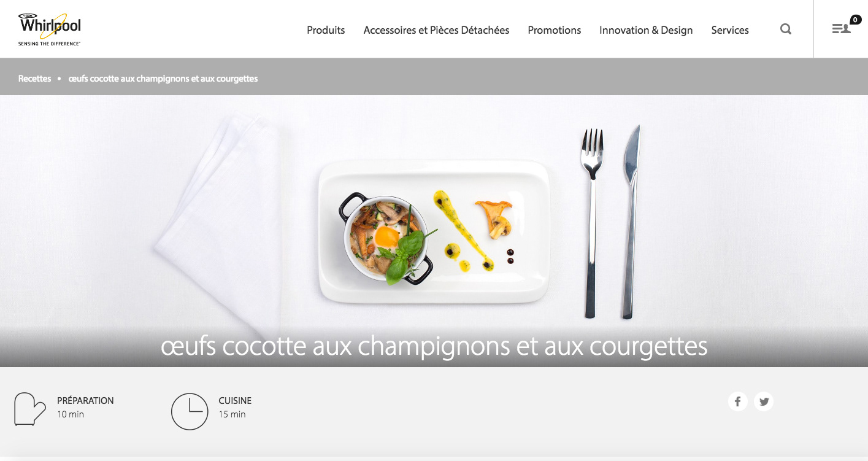Click the PRÉPARATION 10 min label
868x461 pixels.
pos(85,407)
